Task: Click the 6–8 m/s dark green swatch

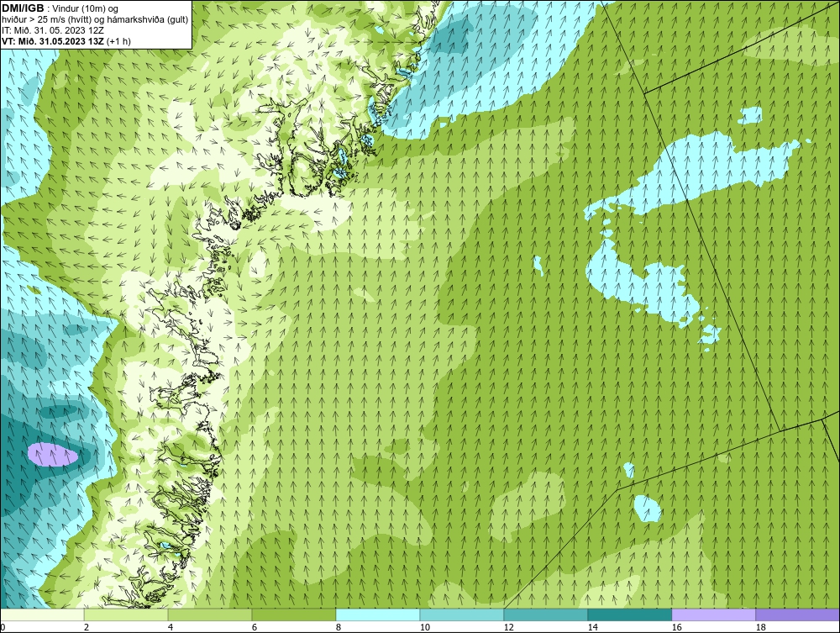Action: (x=293, y=615)
